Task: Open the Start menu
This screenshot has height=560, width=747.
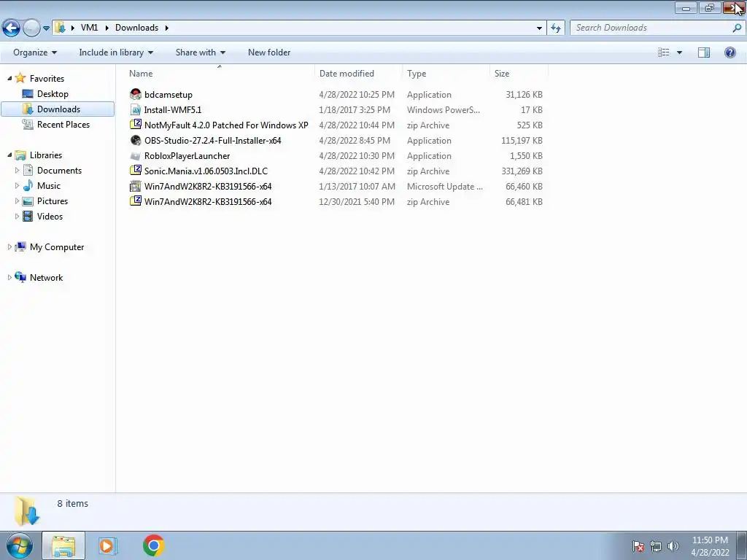Action: click(20, 545)
